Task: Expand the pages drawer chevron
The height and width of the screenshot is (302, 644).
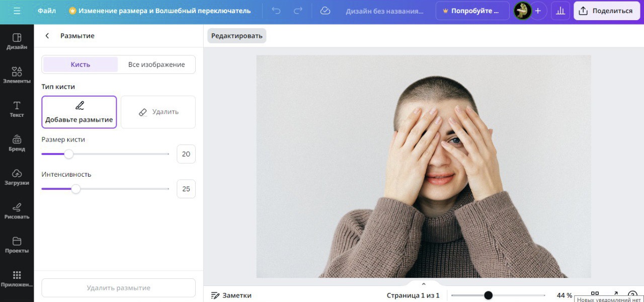Action: pyautogui.click(x=424, y=284)
